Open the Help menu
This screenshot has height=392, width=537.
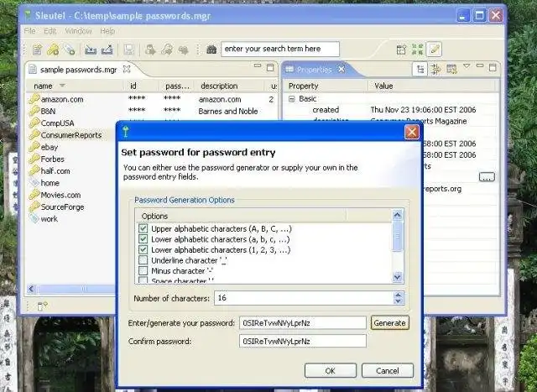click(107, 31)
